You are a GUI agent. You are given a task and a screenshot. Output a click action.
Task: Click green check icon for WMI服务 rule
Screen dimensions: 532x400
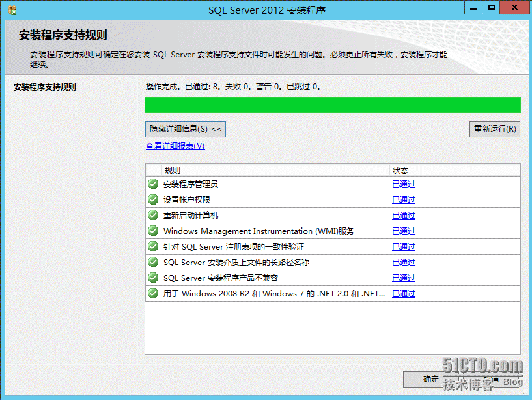153,231
